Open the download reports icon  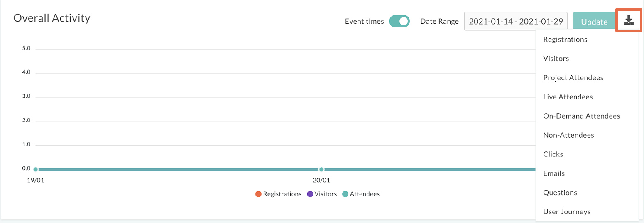629,21
